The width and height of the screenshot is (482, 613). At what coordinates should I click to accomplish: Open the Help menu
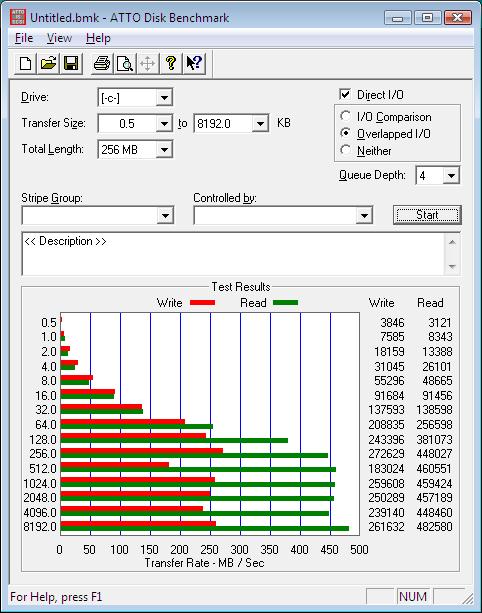pyautogui.click(x=98, y=38)
